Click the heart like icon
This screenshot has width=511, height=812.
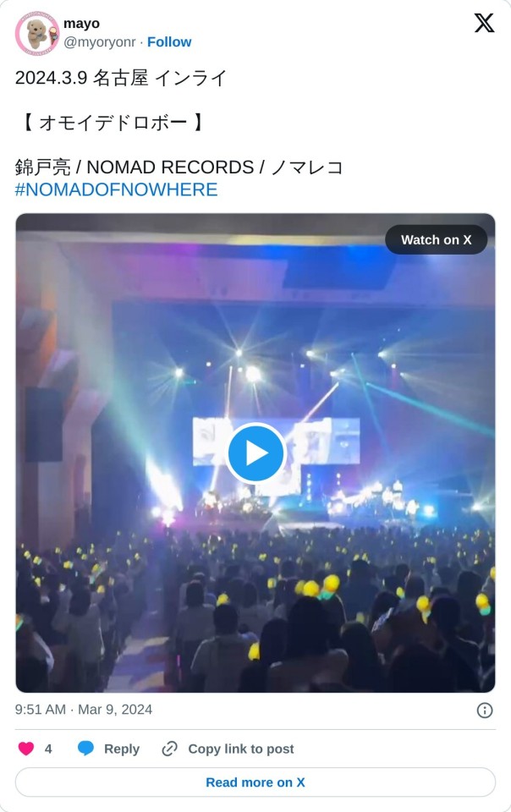coord(26,749)
